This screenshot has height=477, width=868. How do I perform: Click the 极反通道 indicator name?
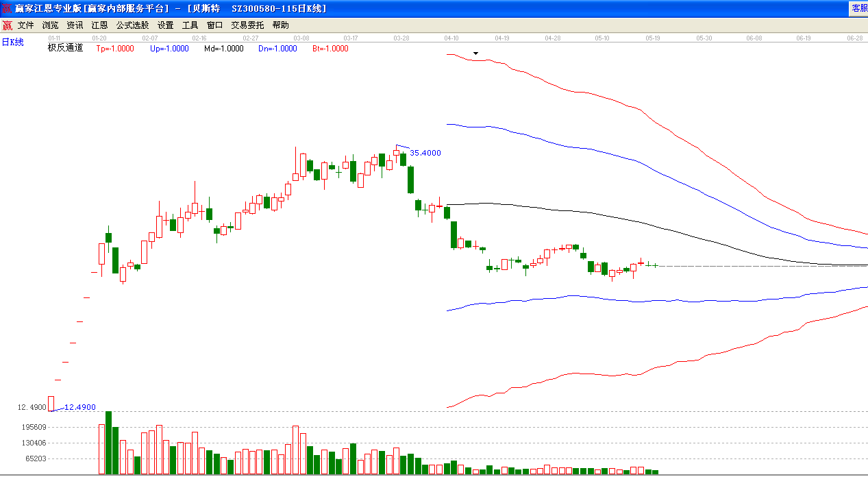point(65,48)
